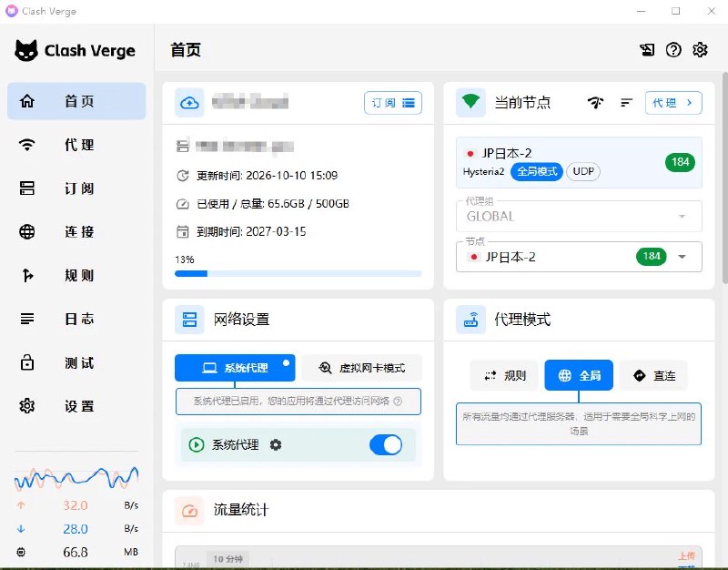Click the 网络设置 server icon

189,320
